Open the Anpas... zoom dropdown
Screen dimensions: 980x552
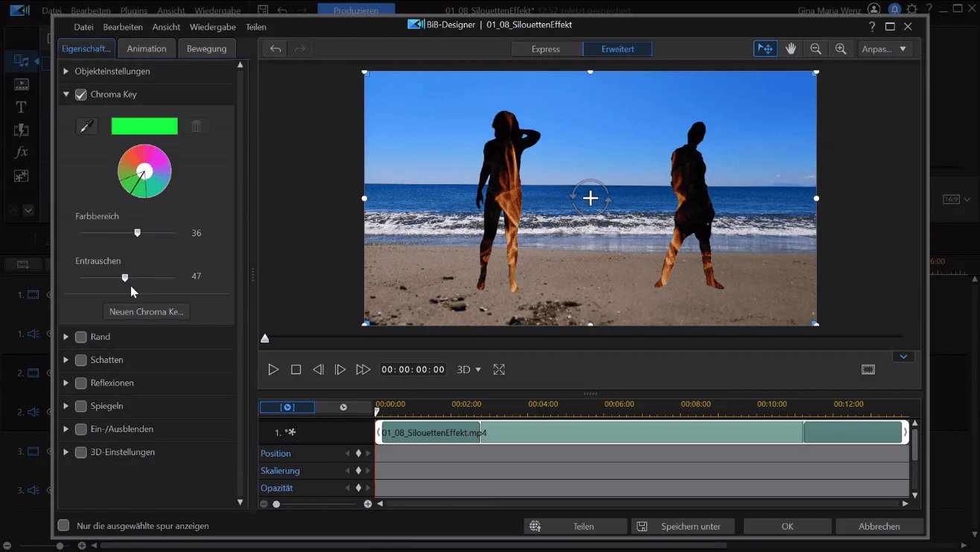pyautogui.click(x=885, y=48)
